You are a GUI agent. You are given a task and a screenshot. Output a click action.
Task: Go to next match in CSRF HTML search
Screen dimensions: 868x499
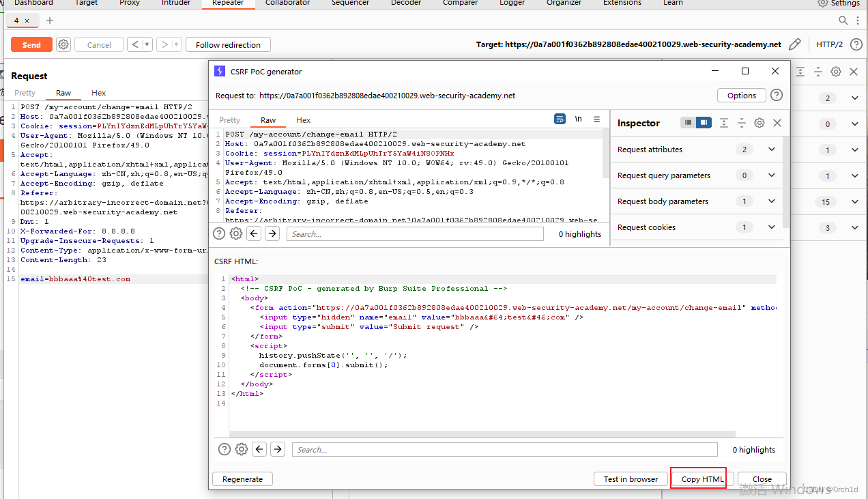(x=278, y=449)
